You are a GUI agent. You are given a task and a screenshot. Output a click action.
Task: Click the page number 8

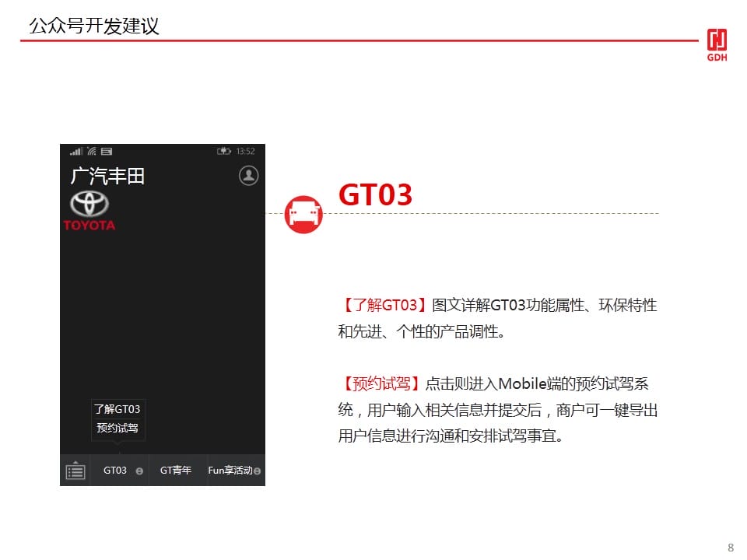[731, 548]
